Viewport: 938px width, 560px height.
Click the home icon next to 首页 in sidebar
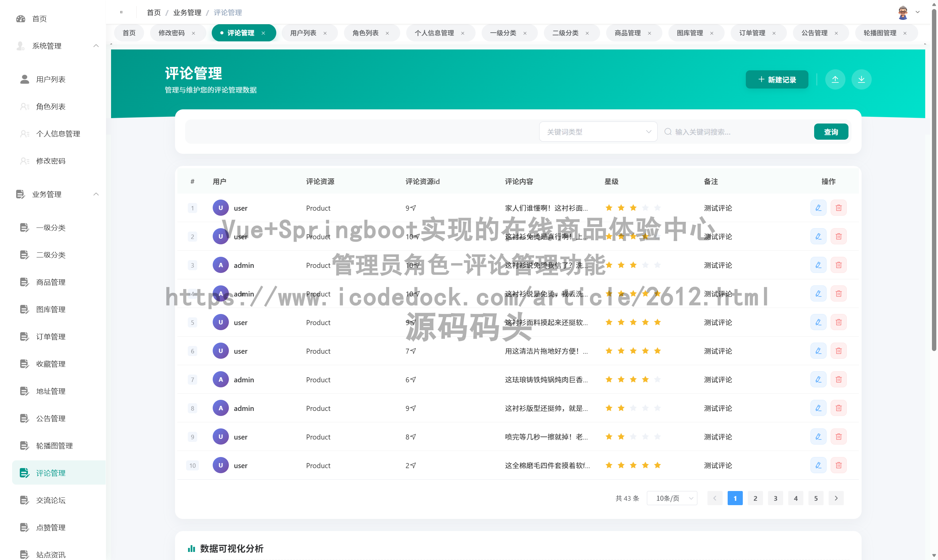coord(21,19)
